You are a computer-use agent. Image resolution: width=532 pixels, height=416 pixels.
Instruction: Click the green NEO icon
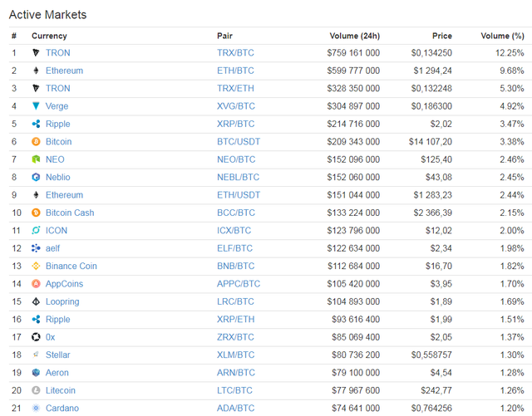coord(36,159)
